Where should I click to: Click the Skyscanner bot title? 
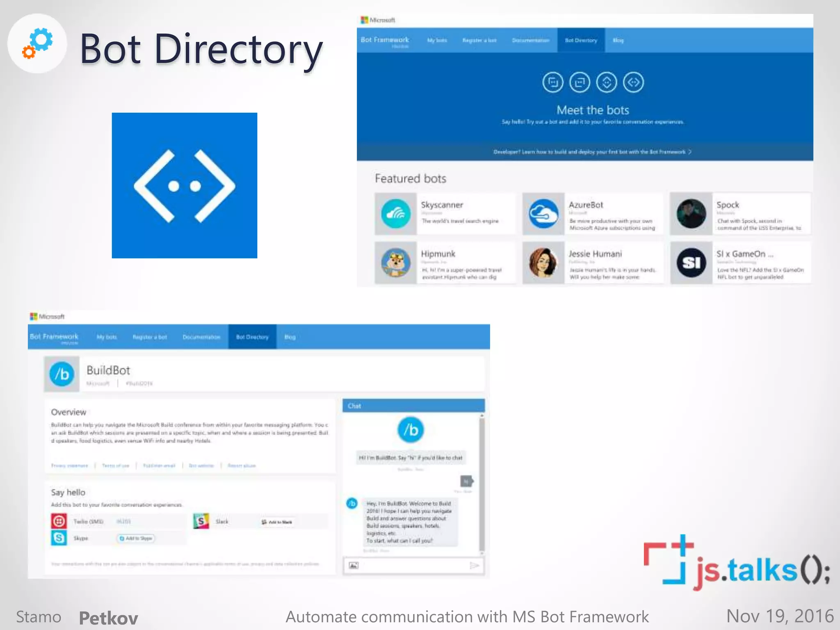pos(442,205)
